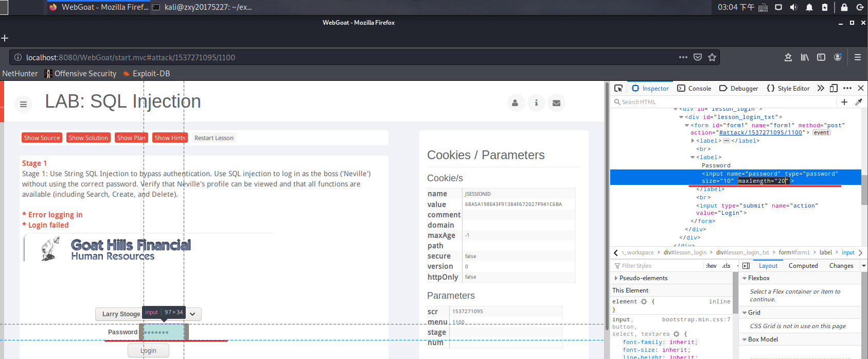Click the Show Solution button
Viewport: 868px width, 359px height.
[88, 138]
